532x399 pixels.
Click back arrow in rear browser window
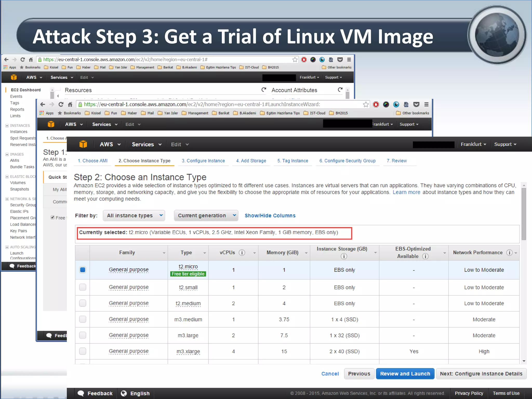click(x=6, y=59)
